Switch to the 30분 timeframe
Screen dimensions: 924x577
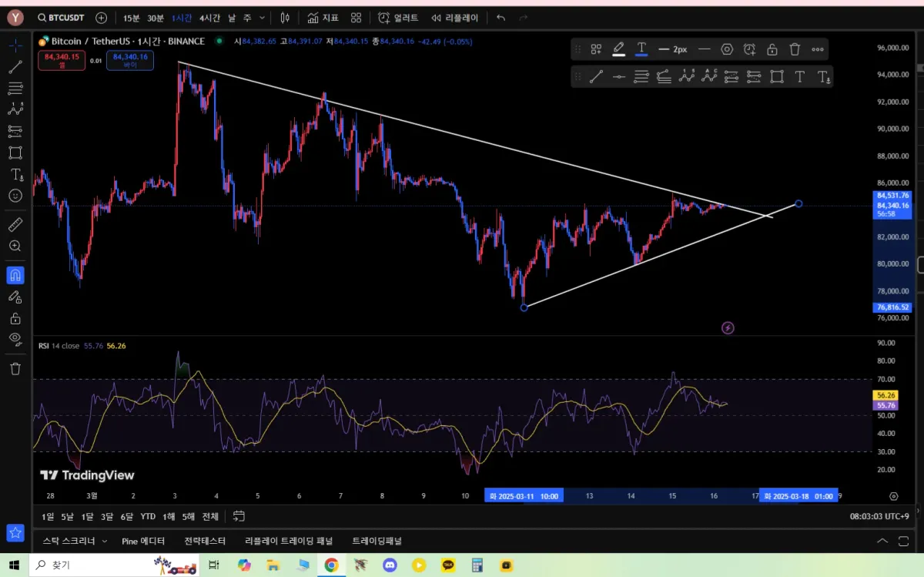(156, 18)
